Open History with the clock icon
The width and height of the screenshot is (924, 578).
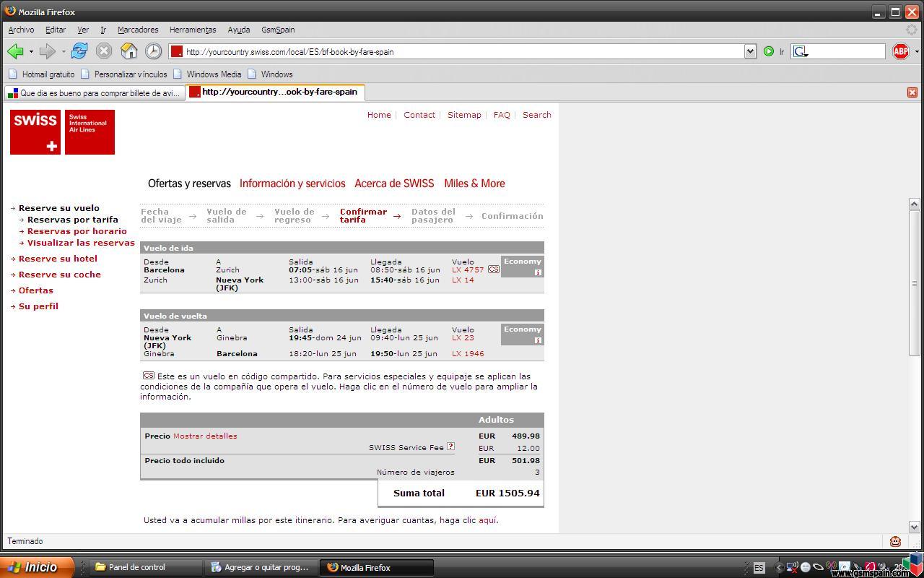point(153,51)
